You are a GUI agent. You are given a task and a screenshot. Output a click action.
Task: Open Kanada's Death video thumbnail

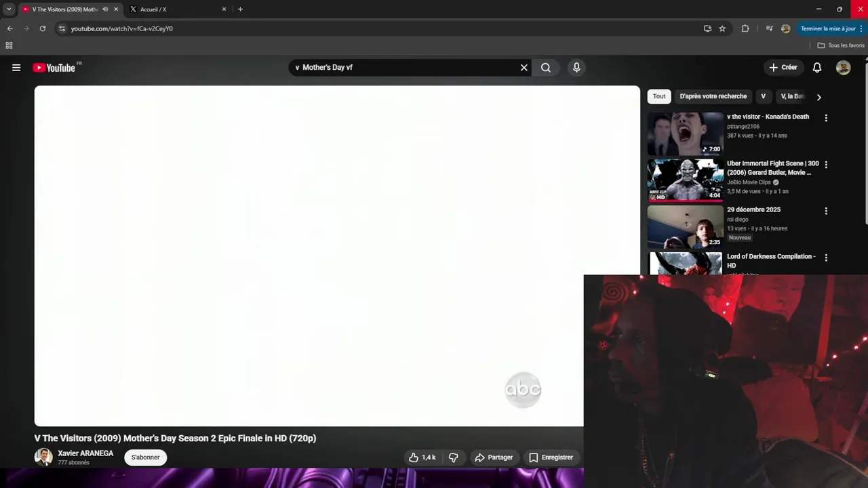[x=686, y=134]
